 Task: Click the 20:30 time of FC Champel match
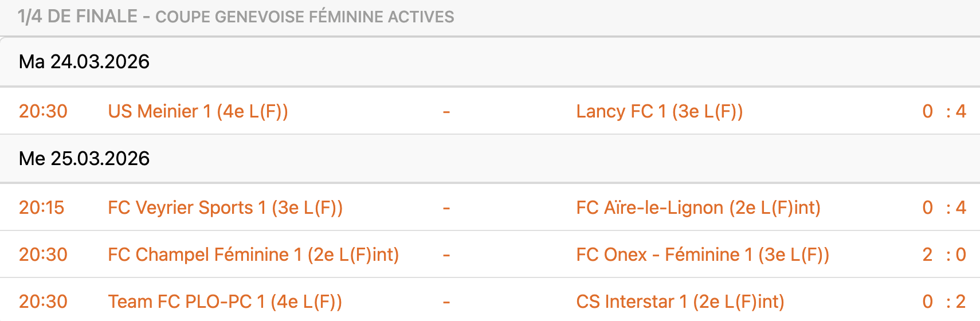coord(43,255)
